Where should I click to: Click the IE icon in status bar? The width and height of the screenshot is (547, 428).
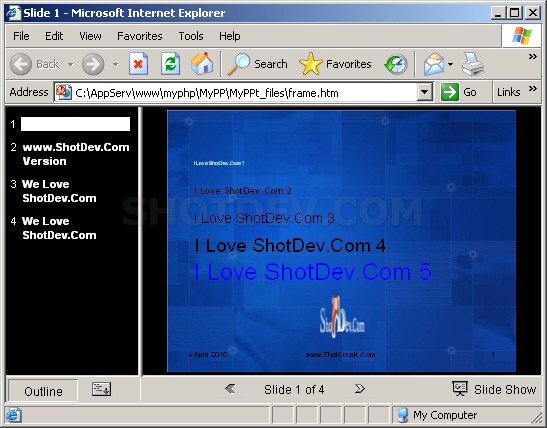14,415
